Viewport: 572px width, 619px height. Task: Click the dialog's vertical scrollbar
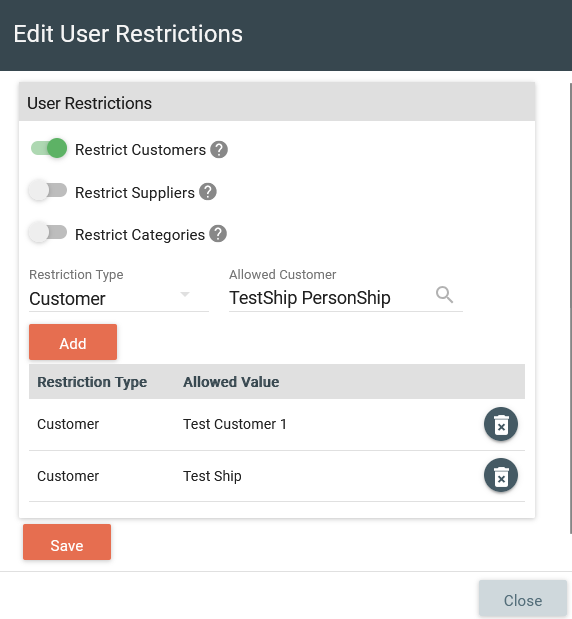[x=570, y=308]
